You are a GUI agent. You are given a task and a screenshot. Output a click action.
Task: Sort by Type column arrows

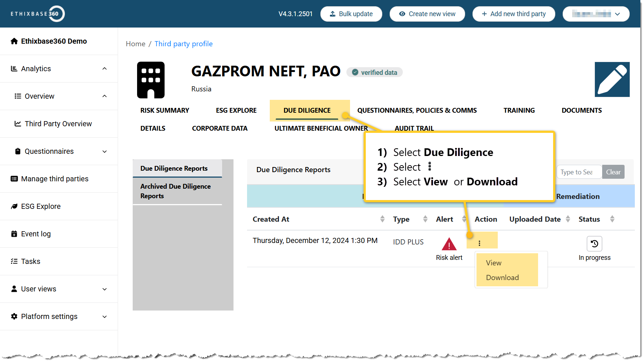tap(425, 219)
